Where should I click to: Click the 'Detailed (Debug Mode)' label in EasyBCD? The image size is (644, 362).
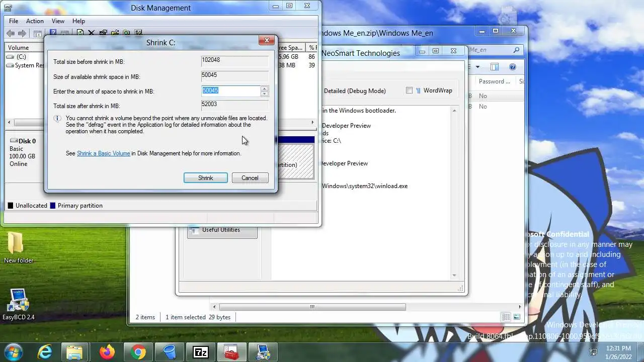(x=355, y=91)
